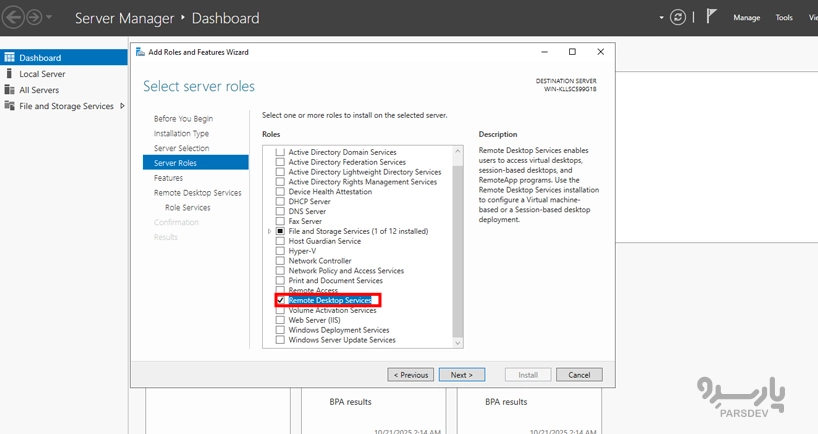Open the Manage menu
The height and width of the screenshot is (434, 818).
[x=746, y=18]
